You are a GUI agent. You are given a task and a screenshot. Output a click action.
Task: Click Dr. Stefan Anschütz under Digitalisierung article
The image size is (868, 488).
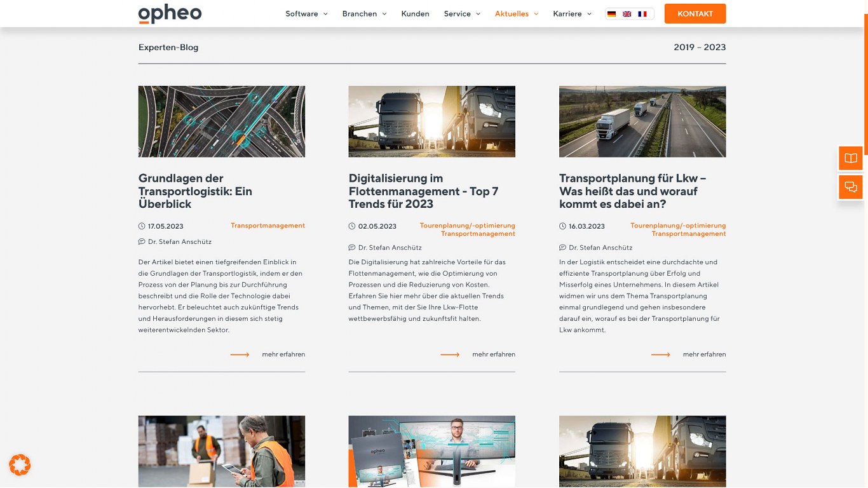pos(390,248)
